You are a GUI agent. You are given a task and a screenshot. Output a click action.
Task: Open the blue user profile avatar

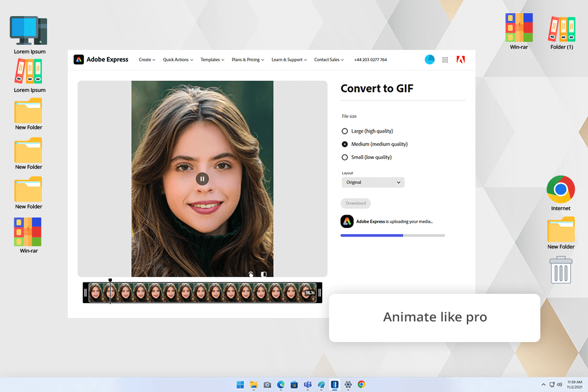coord(430,60)
